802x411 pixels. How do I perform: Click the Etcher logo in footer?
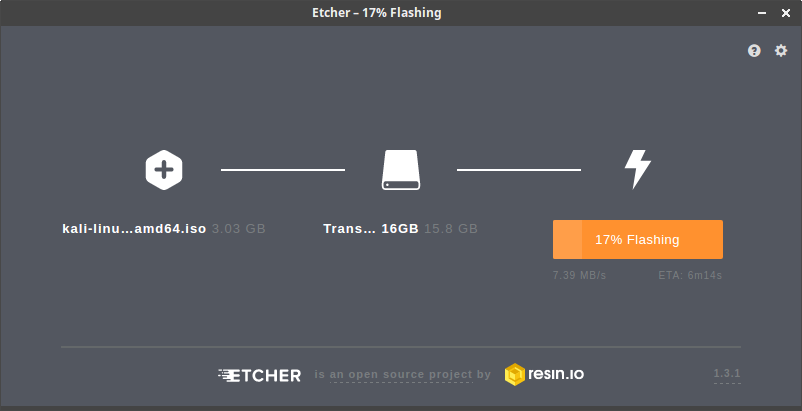tap(260, 375)
